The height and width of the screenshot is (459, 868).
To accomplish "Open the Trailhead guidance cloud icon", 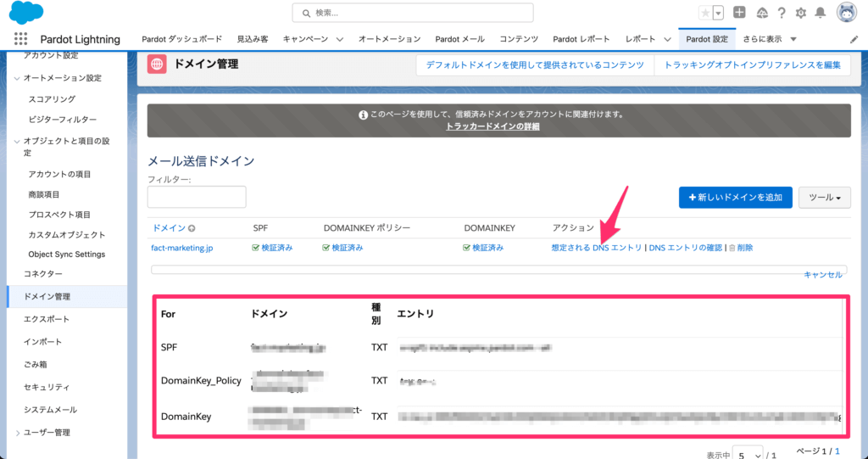I will tap(762, 13).
